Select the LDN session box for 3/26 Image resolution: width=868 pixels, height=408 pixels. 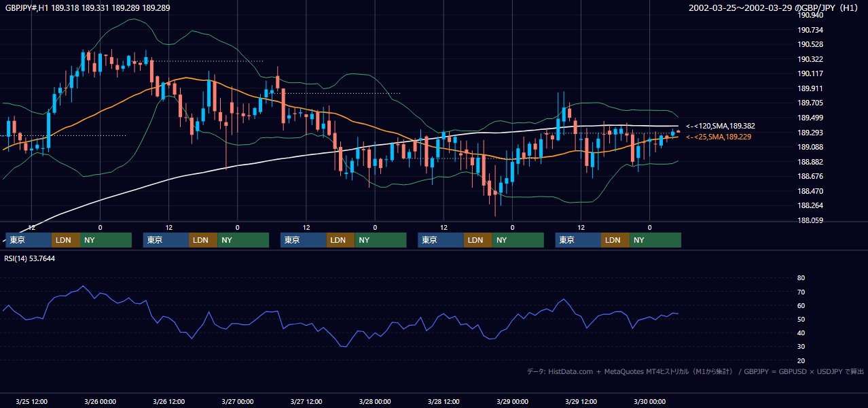(x=203, y=240)
